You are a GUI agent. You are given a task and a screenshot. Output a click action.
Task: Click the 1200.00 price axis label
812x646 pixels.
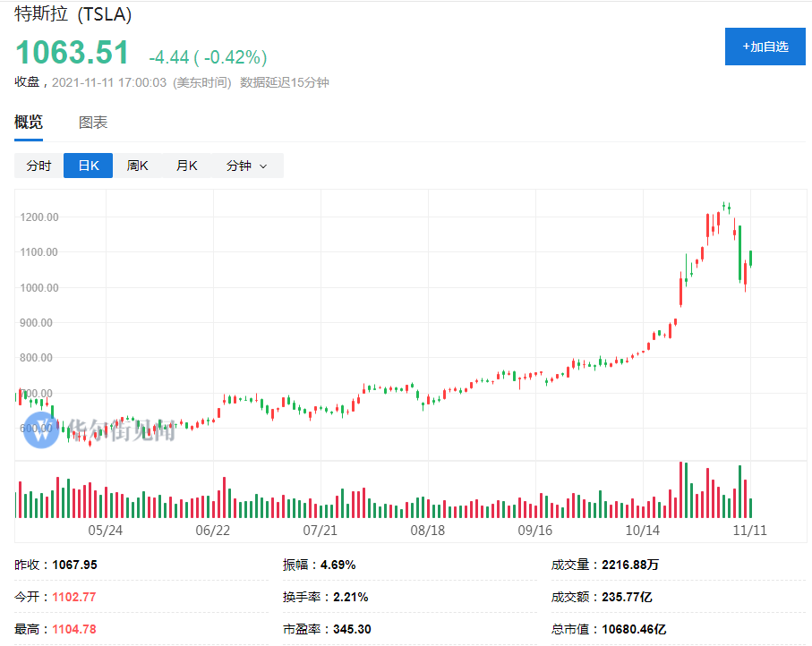pyautogui.click(x=39, y=217)
